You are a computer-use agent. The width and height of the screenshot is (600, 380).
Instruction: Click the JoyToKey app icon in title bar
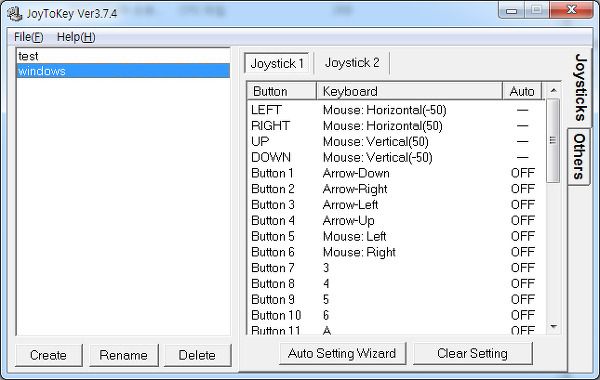[15, 14]
